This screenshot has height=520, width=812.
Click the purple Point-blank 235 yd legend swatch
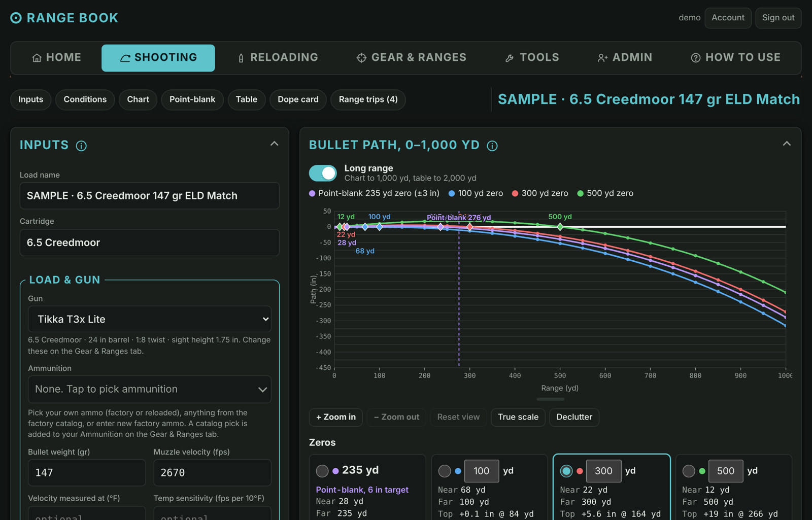click(312, 193)
